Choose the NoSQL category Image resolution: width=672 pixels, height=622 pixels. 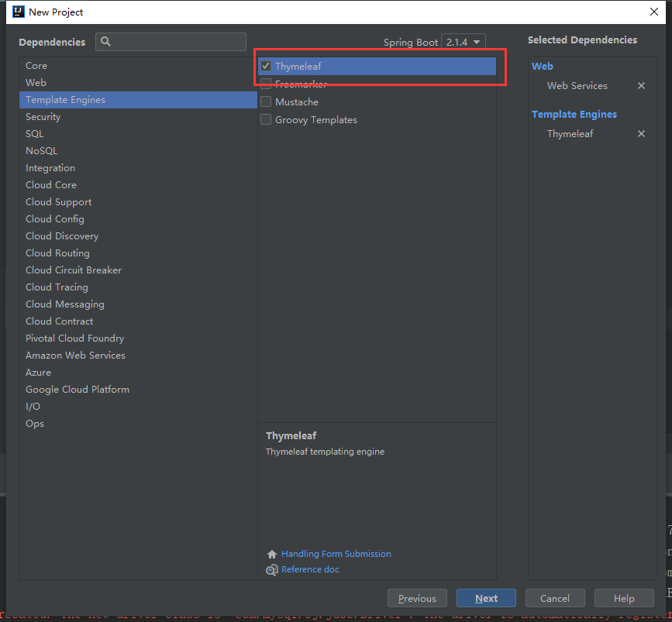click(138, 151)
